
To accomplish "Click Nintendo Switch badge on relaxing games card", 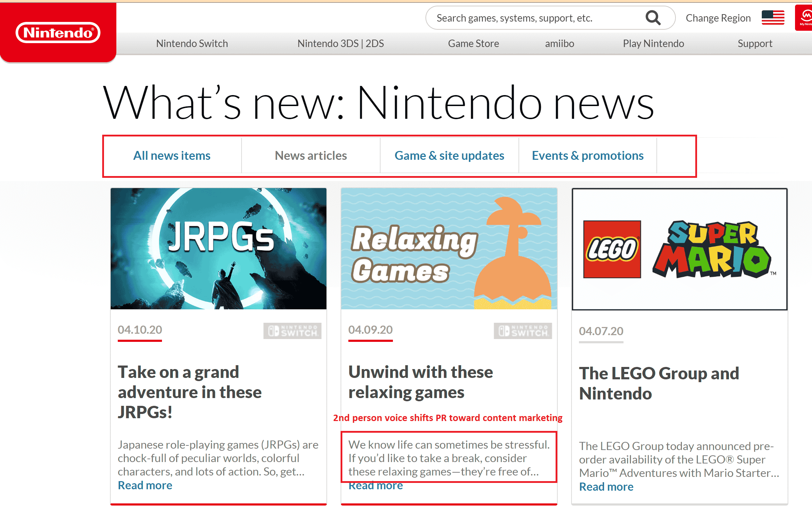I will point(523,331).
